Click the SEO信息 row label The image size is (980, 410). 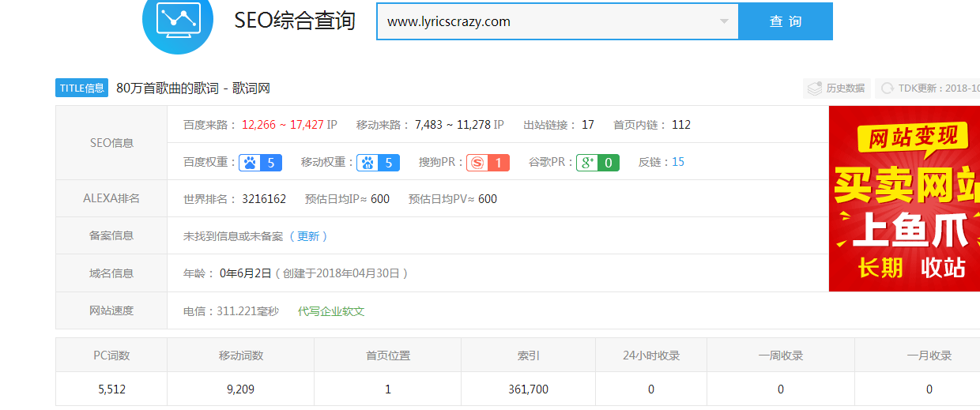pos(111,143)
